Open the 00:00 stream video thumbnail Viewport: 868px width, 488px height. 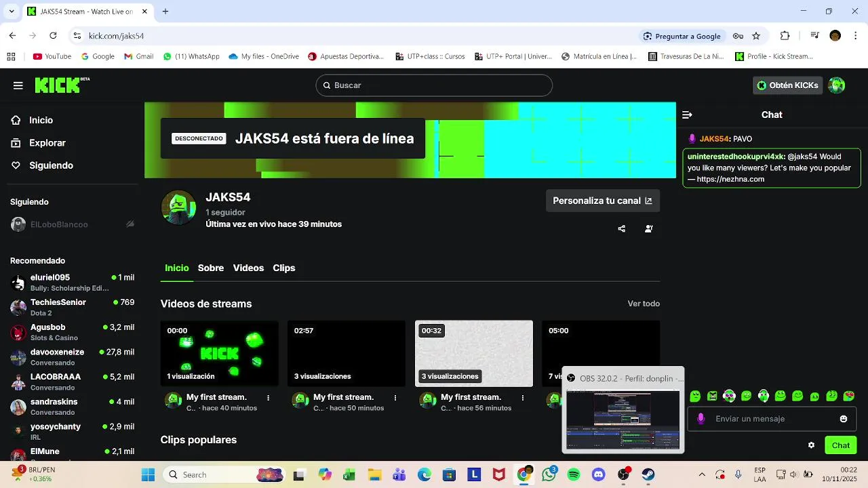[x=220, y=354]
